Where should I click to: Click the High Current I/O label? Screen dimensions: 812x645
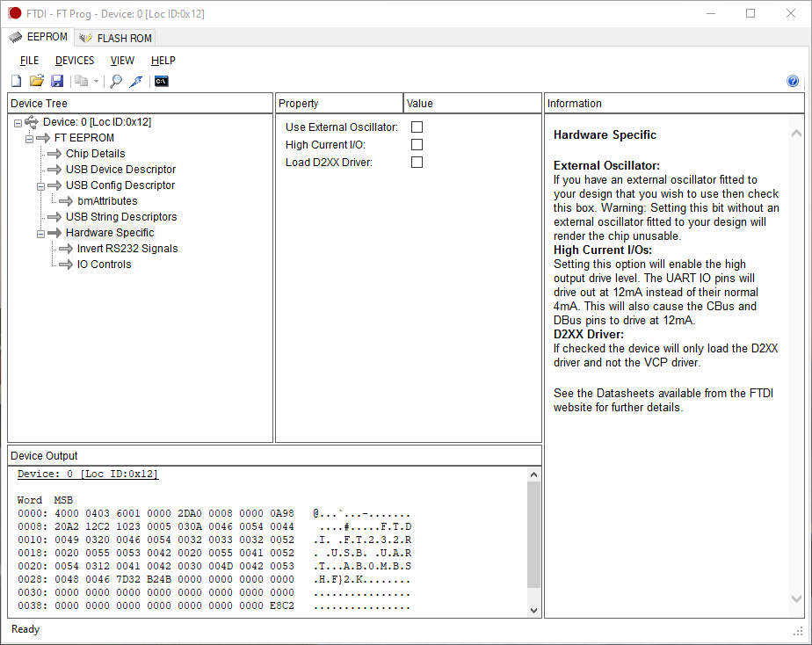(x=325, y=145)
